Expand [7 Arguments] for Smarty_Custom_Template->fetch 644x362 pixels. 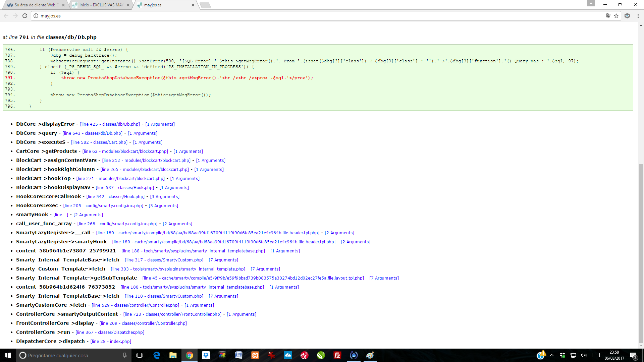(x=265, y=269)
